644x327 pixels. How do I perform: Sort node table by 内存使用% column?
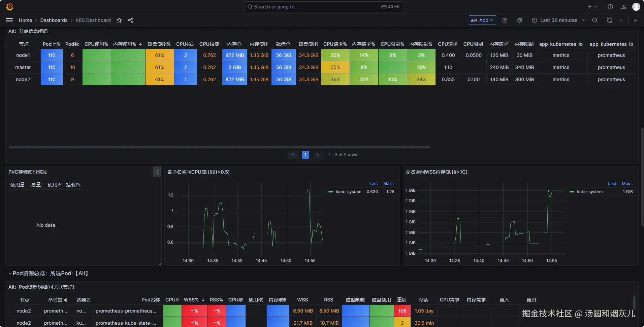[x=127, y=44]
